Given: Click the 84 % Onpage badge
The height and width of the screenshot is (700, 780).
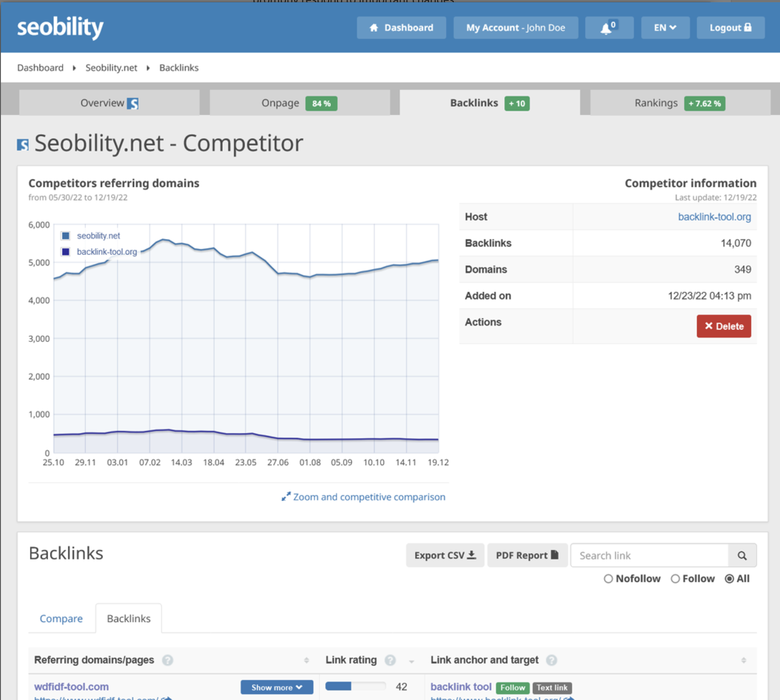Looking at the screenshot, I should pos(321,103).
